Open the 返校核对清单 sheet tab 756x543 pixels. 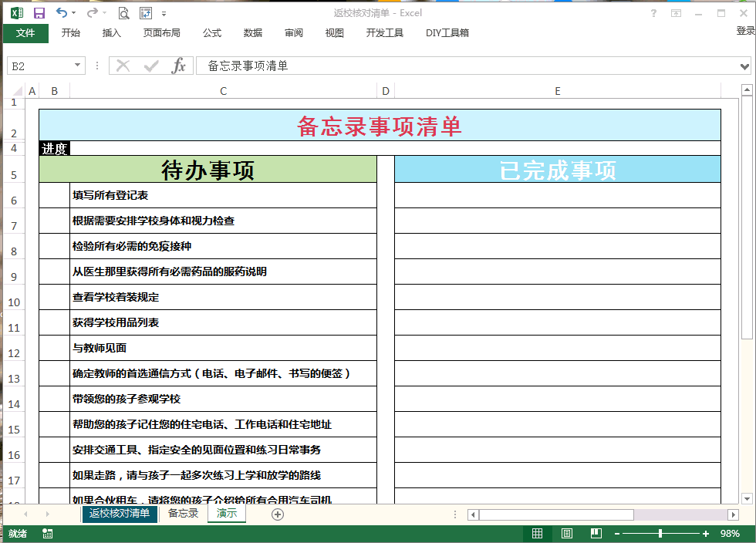coord(120,514)
